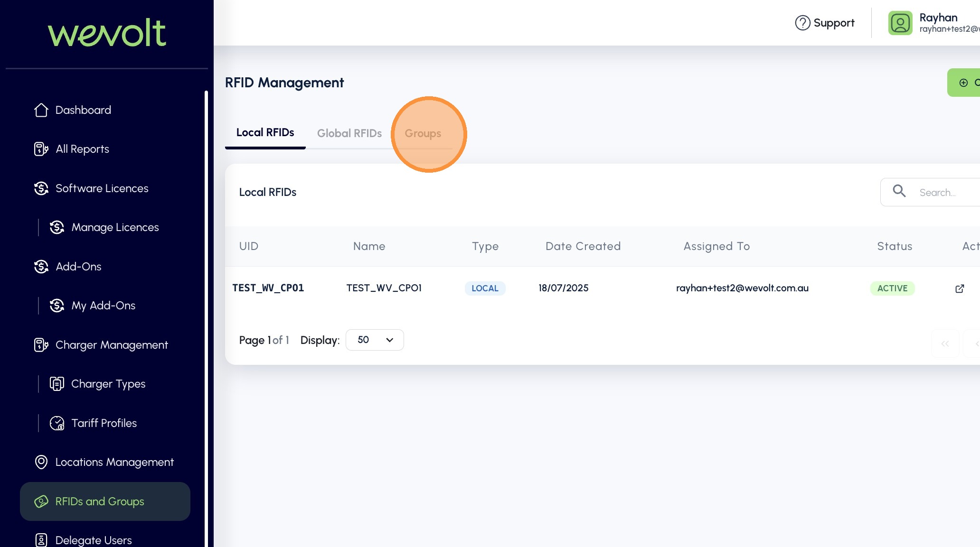Switch to the Local RFIDs tab
This screenshot has height=547, width=980.
[265, 133]
